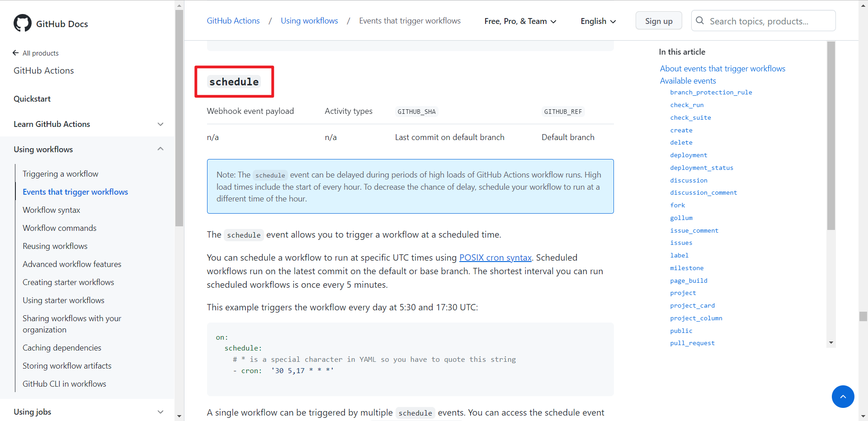Expand Learn GitHub Actions section
This screenshot has width=868, height=421.
[160, 124]
